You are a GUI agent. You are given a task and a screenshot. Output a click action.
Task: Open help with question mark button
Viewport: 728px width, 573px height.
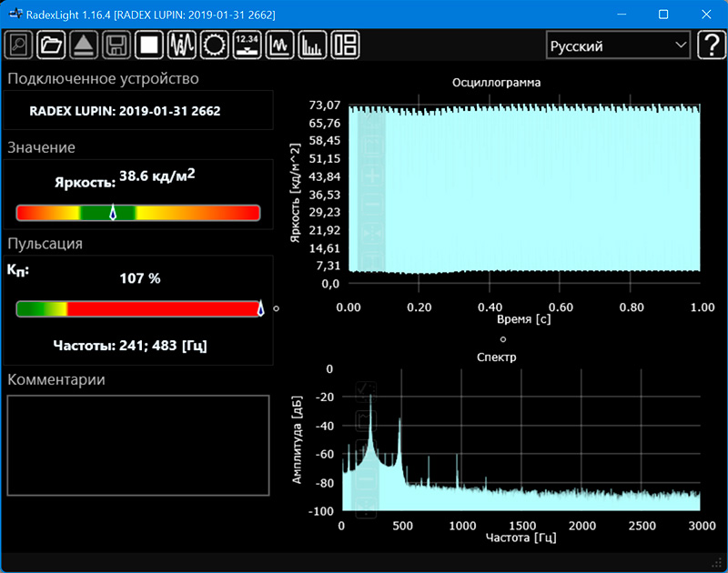click(711, 45)
